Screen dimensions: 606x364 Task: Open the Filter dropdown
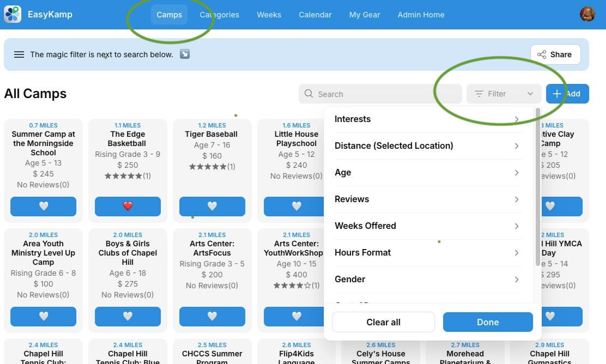point(504,94)
